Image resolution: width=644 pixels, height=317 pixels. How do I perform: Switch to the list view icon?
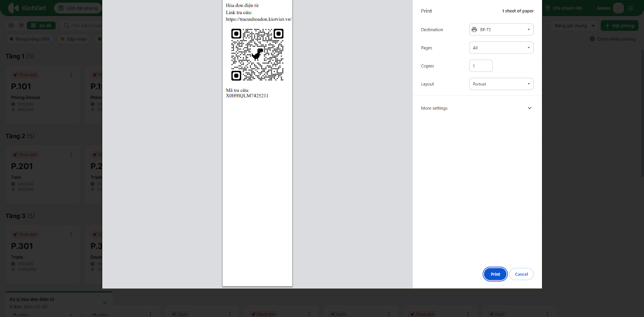(x=21, y=25)
